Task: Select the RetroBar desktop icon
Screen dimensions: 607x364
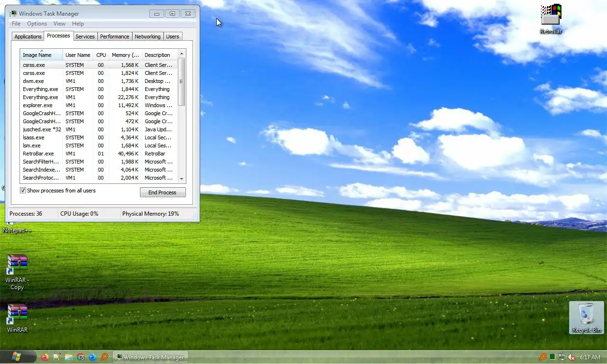Action: coord(551,19)
